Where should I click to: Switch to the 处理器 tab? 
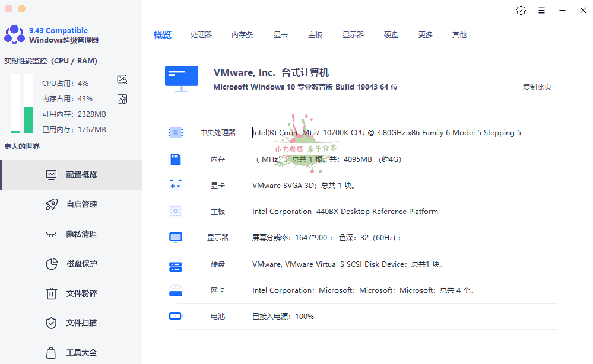pyautogui.click(x=201, y=35)
